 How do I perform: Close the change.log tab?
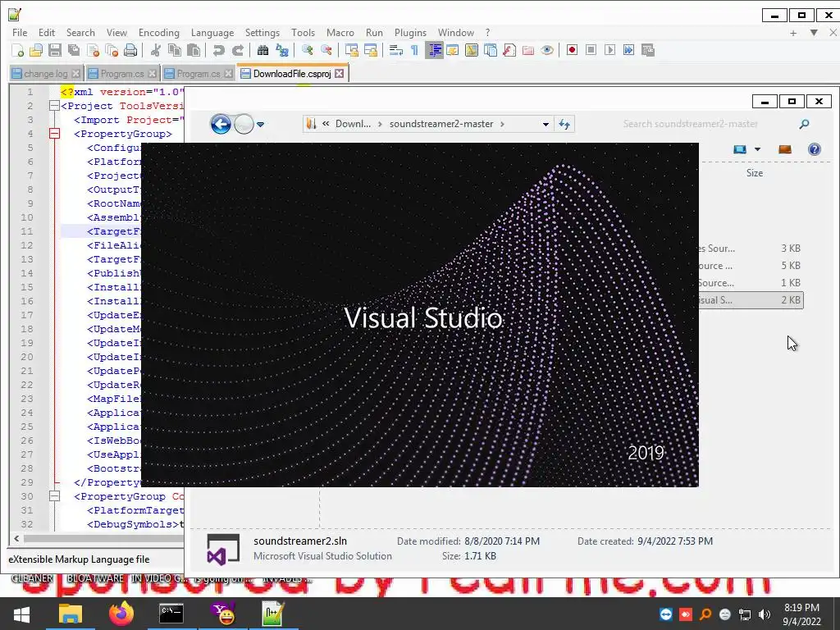click(76, 74)
